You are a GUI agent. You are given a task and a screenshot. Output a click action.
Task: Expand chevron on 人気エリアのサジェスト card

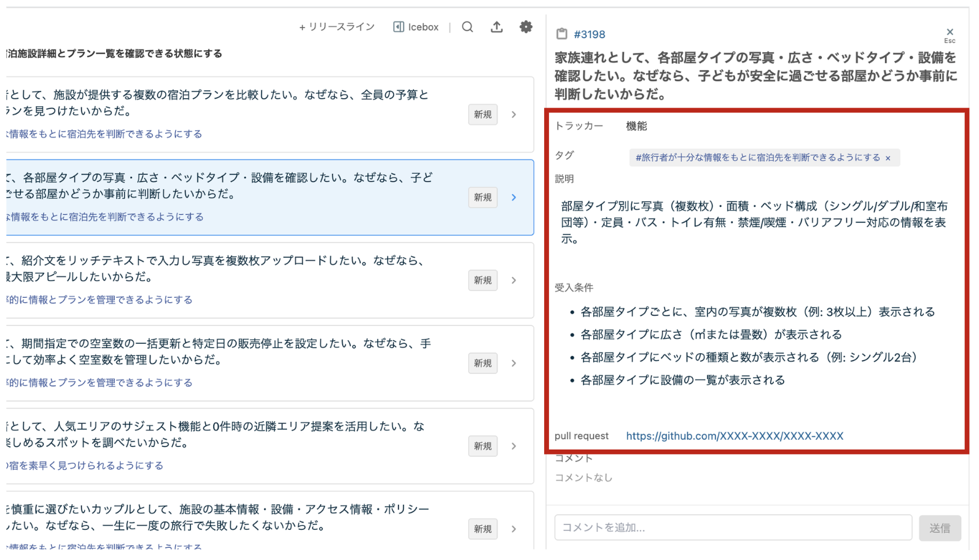pos(514,446)
